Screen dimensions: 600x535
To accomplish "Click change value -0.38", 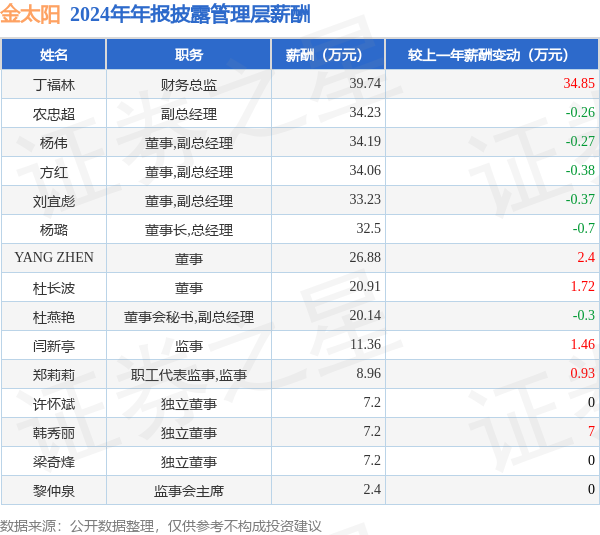I will tap(580, 170).
